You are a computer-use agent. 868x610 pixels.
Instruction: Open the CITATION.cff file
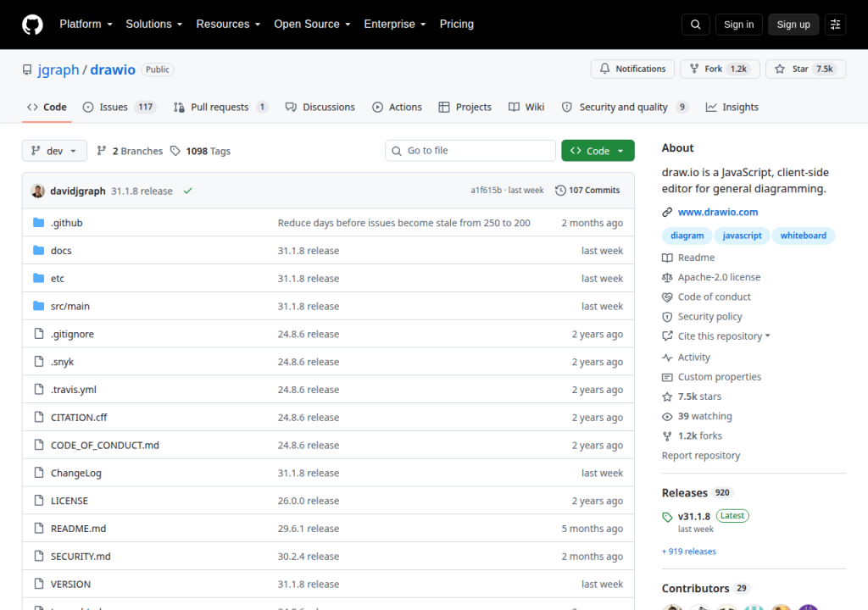pyautogui.click(x=79, y=417)
